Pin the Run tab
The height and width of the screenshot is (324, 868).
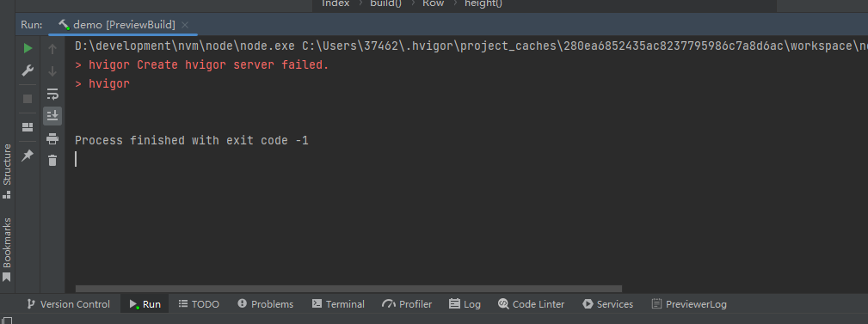point(28,156)
